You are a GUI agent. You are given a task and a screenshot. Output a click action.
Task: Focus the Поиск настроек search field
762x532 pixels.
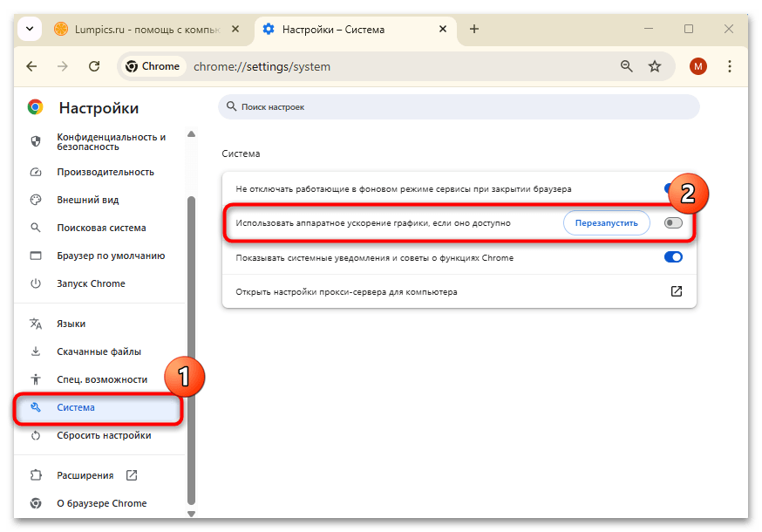(x=459, y=107)
